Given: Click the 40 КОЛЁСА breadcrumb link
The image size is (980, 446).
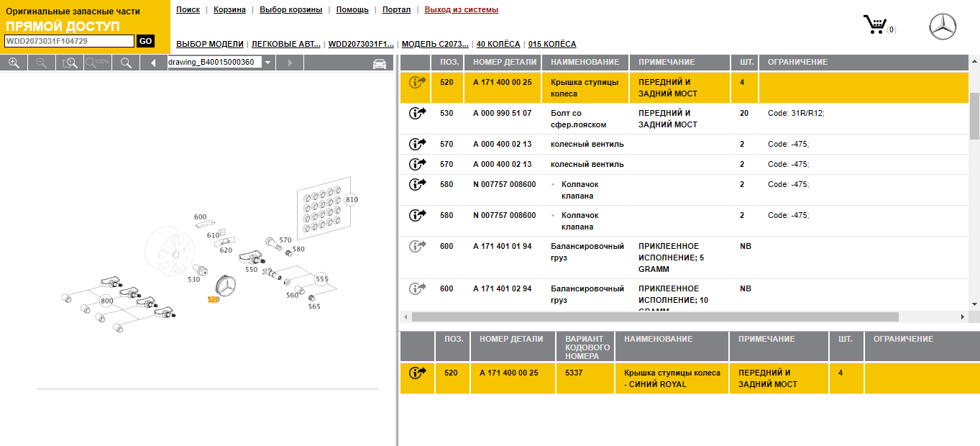Looking at the screenshot, I should click(498, 44).
